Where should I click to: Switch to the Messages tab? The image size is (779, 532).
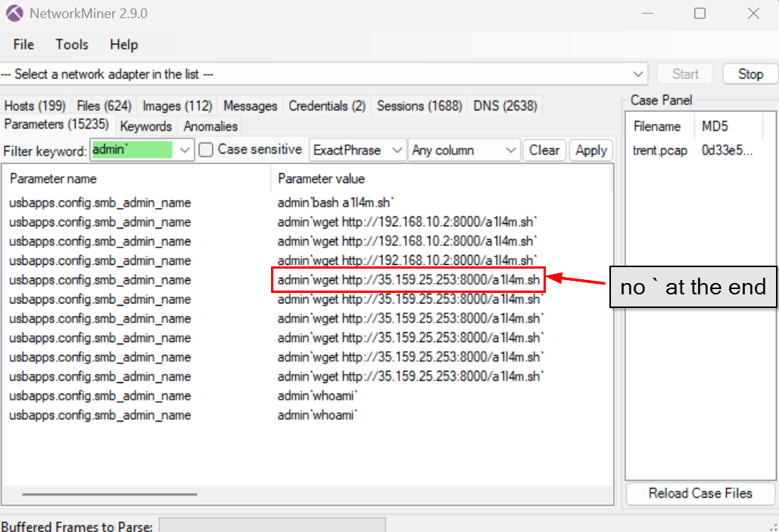click(251, 106)
